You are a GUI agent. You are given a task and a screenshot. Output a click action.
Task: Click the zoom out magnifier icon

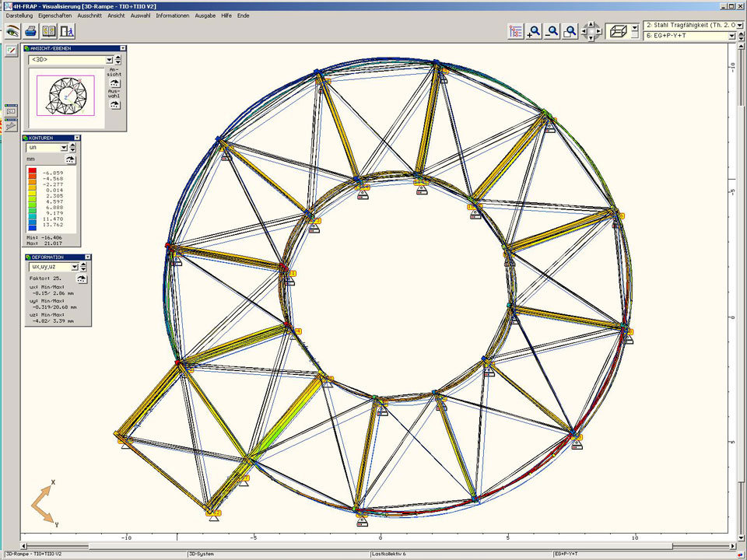[552, 31]
